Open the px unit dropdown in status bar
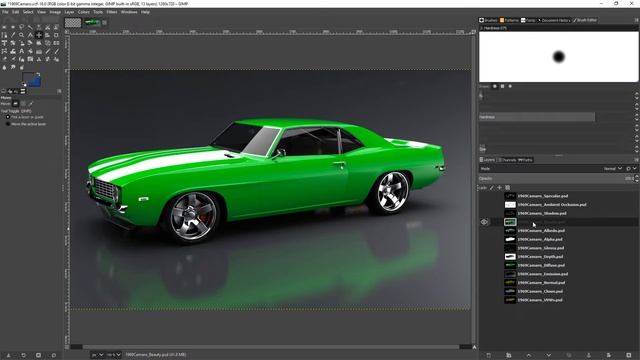640x360 pixels. 97,355
